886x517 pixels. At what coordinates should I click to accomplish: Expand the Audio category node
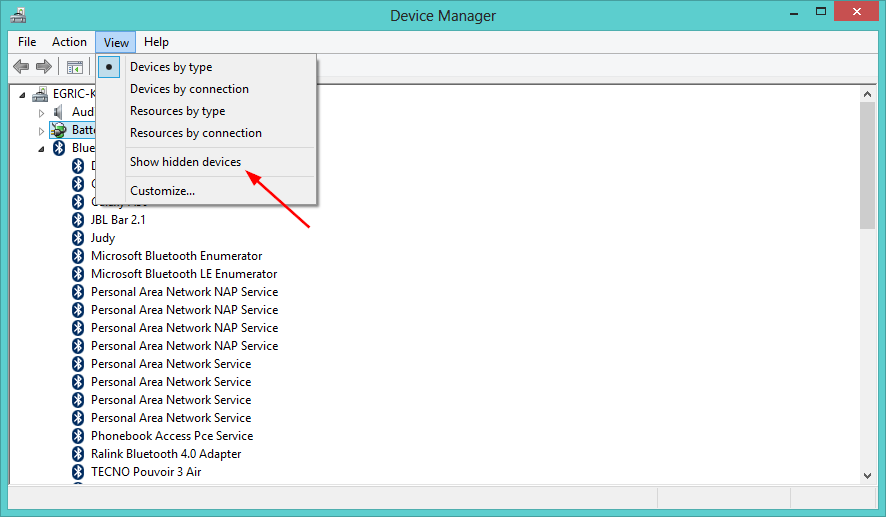pyautogui.click(x=41, y=112)
